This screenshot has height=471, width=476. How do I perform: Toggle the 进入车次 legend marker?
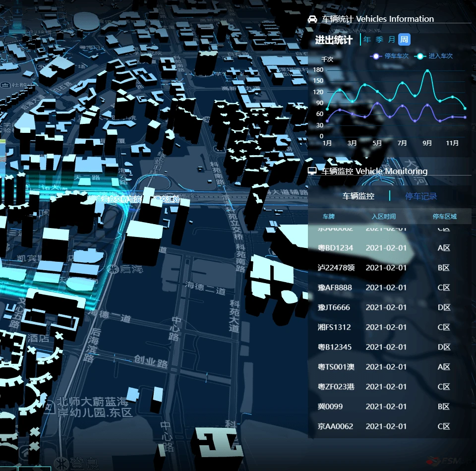click(x=420, y=56)
